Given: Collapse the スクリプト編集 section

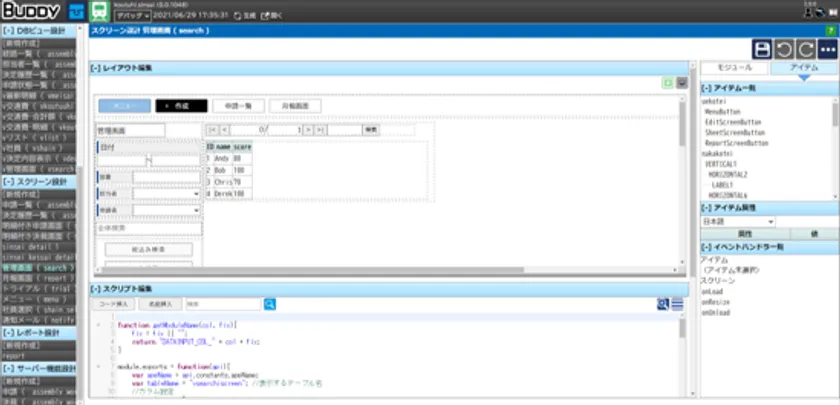Looking at the screenshot, I should pyautogui.click(x=95, y=289).
